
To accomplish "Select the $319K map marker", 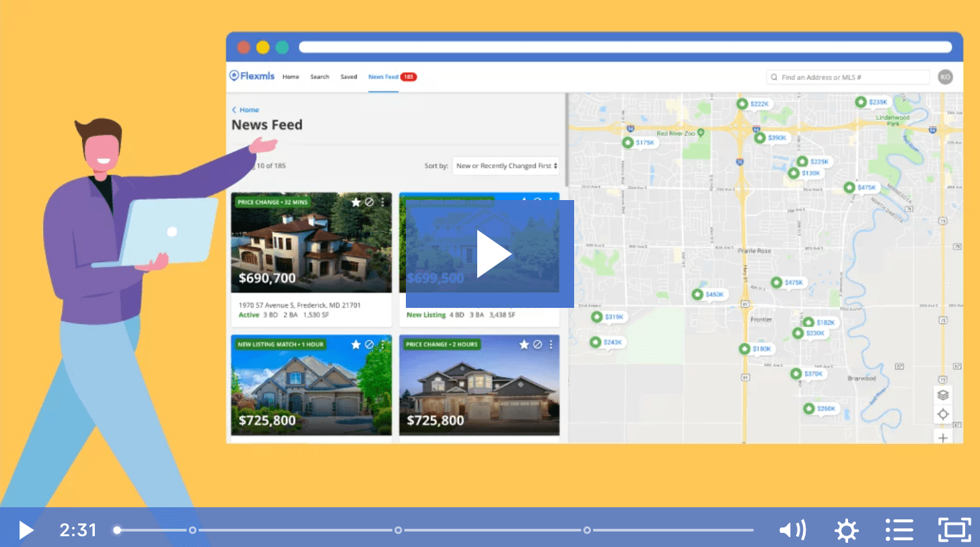I will click(x=608, y=317).
